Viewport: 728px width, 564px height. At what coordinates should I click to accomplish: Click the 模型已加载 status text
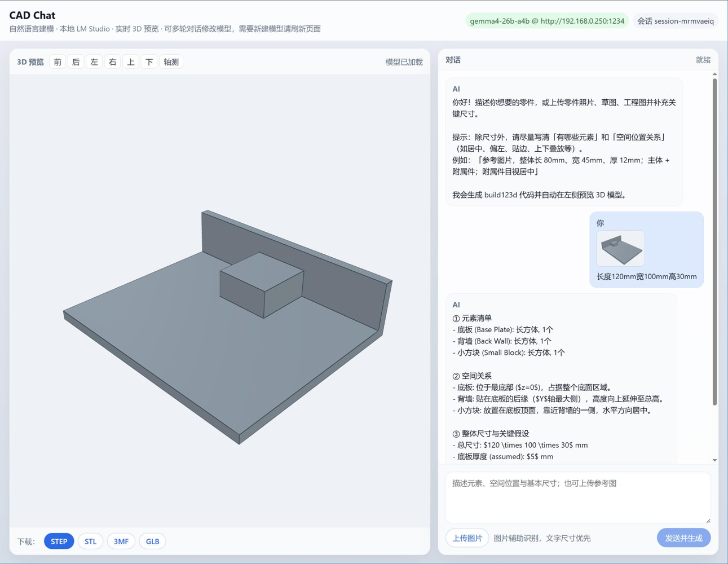point(404,62)
